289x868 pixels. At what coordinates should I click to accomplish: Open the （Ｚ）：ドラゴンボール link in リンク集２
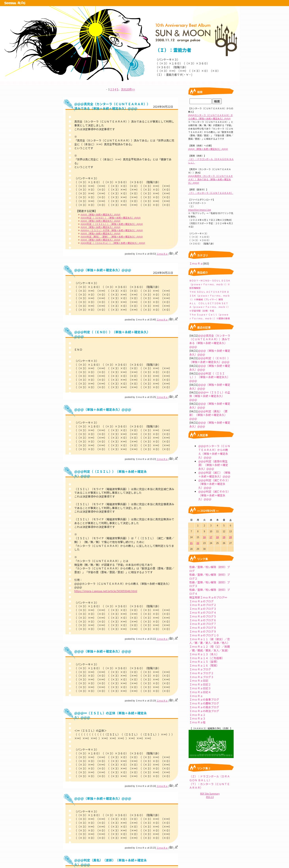click(x=209, y=778)
